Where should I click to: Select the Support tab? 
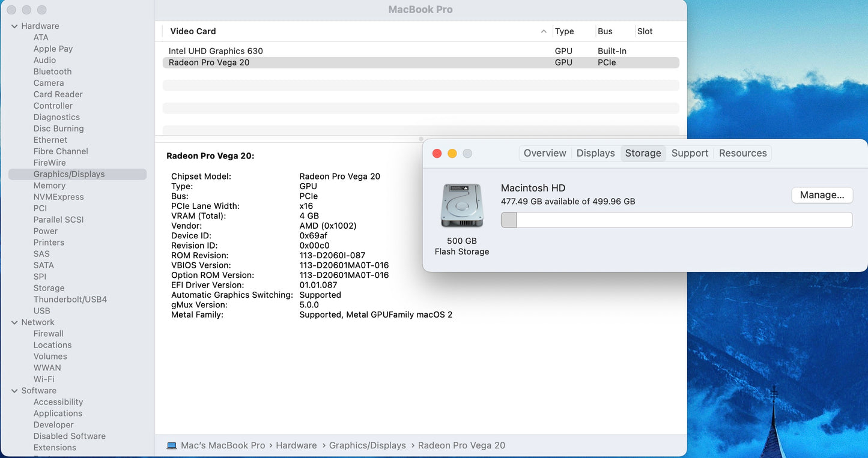click(690, 153)
